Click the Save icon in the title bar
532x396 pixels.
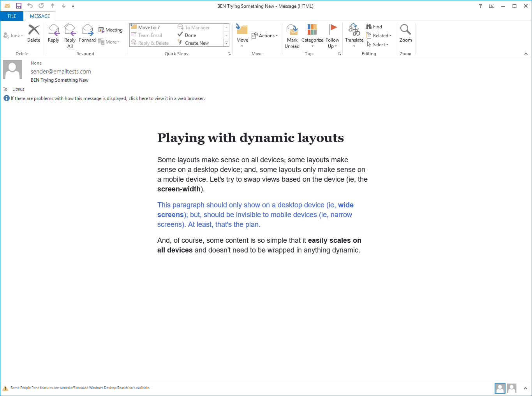tap(18, 6)
